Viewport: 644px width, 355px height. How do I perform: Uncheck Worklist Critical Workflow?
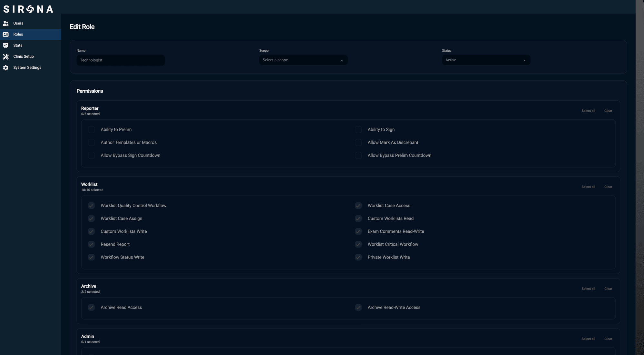coord(358,244)
